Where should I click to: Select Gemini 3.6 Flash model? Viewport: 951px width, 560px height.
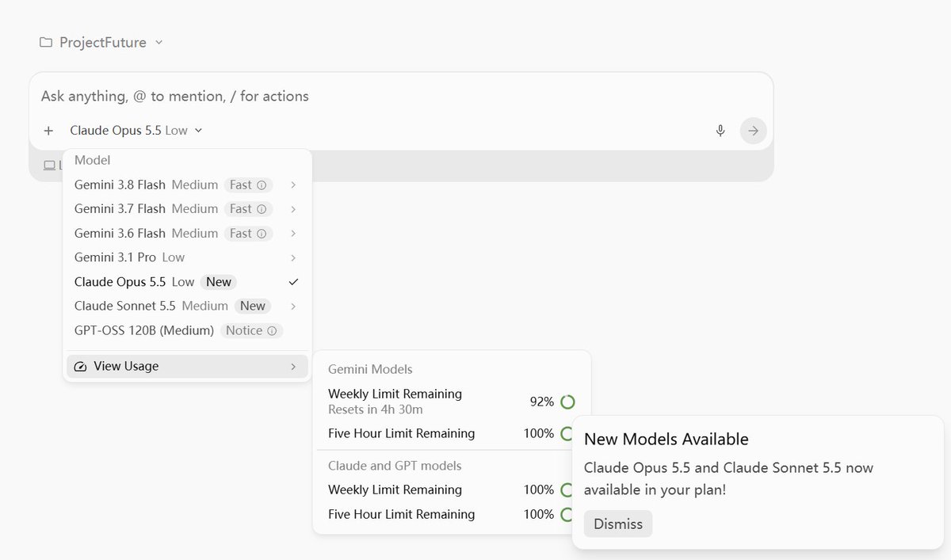point(187,234)
